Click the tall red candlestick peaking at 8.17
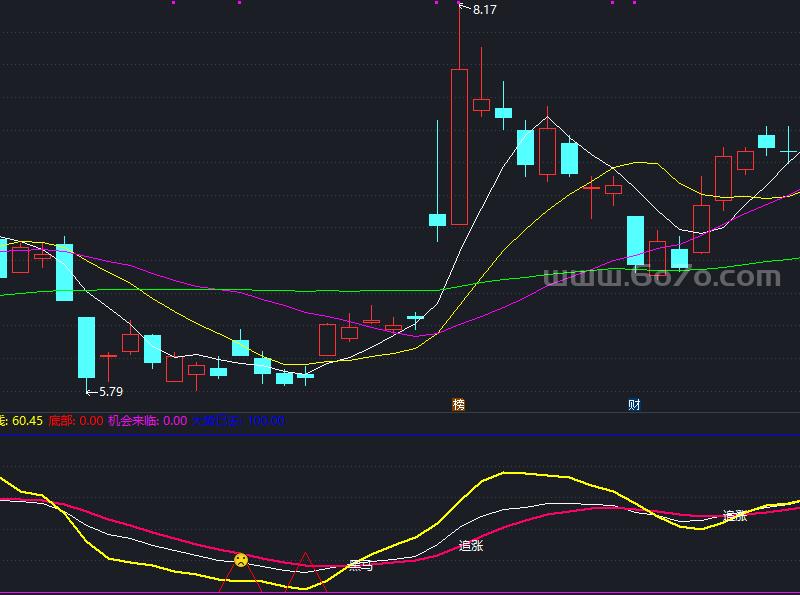 pyautogui.click(x=459, y=147)
